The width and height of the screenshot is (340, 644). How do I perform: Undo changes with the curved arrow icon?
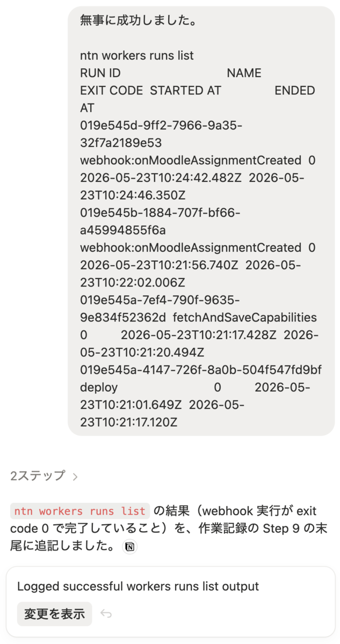click(106, 614)
